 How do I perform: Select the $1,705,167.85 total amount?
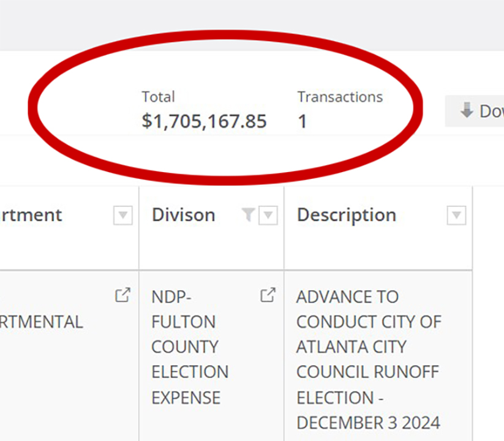[x=204, y=121]
